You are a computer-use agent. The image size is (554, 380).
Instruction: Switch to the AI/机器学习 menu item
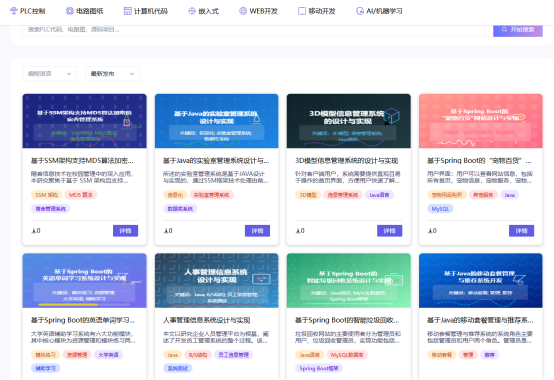(x=379, y=11)
